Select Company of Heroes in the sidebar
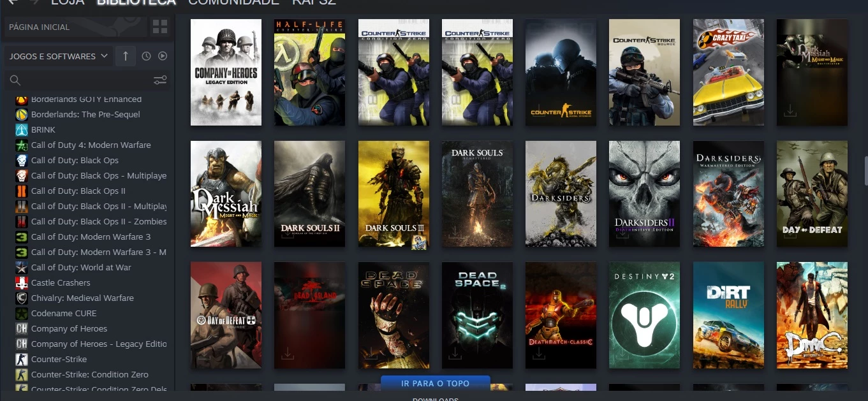 [69, 329]
